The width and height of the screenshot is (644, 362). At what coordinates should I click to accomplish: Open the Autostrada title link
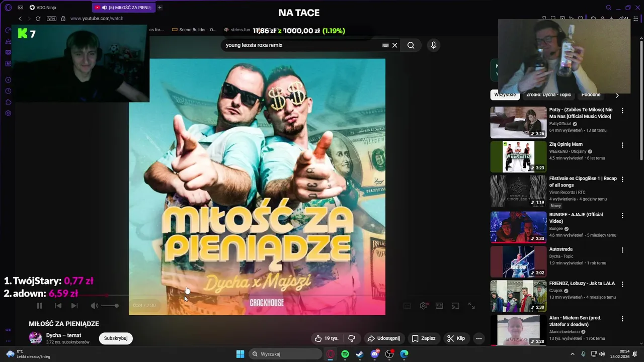(561, 249)
